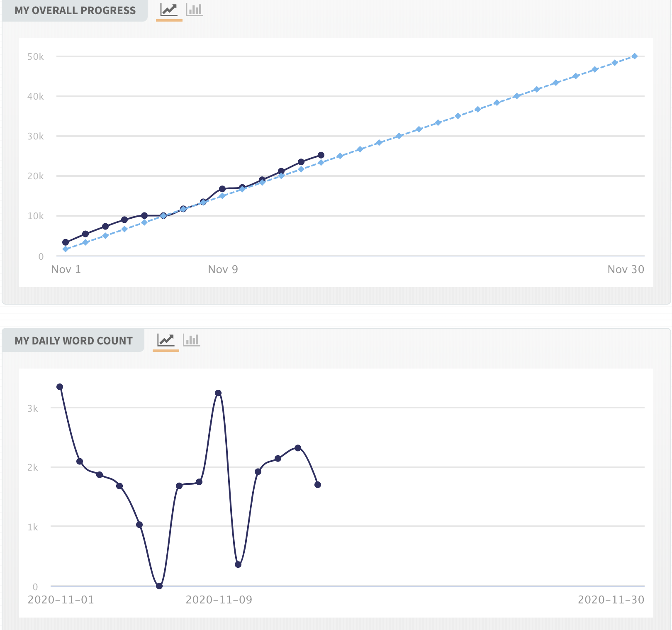Open the My Overall Progress tab header

75,10
